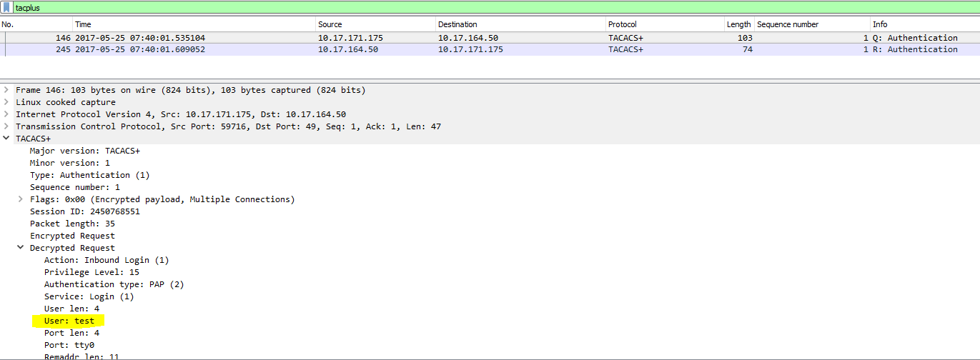The image size is (980, 360).
Task: Select the Major version: TACACS+ line
Action: click(x=85, y=151)
